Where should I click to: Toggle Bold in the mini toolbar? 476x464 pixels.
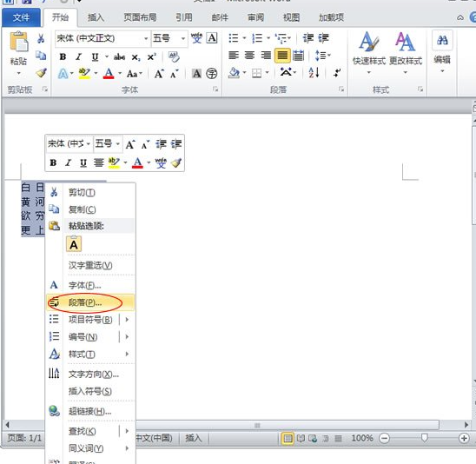[x=53, y=163]
